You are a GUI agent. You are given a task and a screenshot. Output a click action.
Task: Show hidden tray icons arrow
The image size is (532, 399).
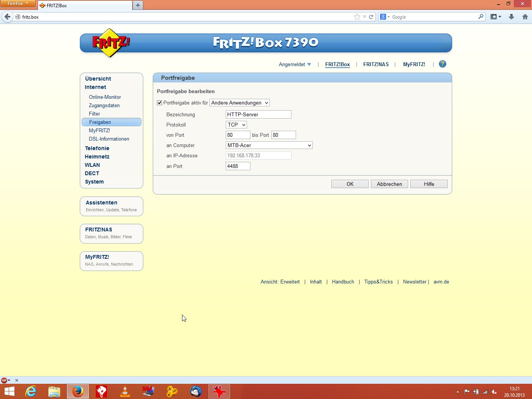point(458,392)
